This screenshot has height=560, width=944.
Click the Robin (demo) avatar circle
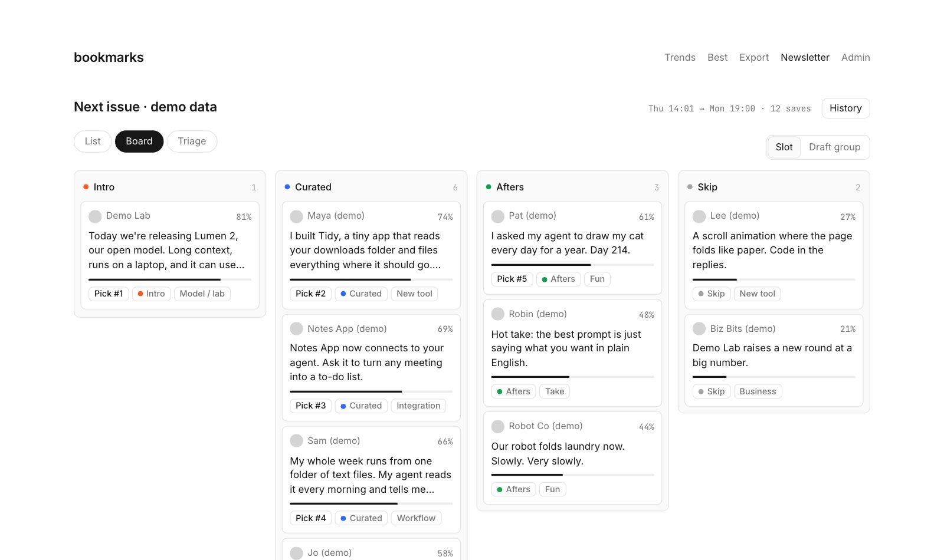click(x=498, y=314)
